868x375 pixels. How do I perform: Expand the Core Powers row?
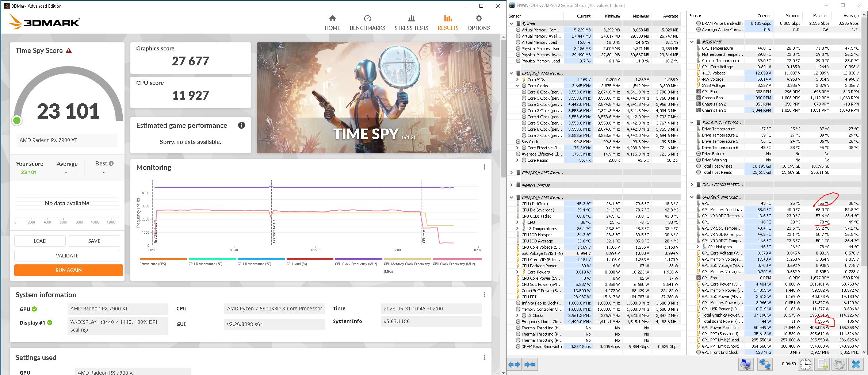517,272
